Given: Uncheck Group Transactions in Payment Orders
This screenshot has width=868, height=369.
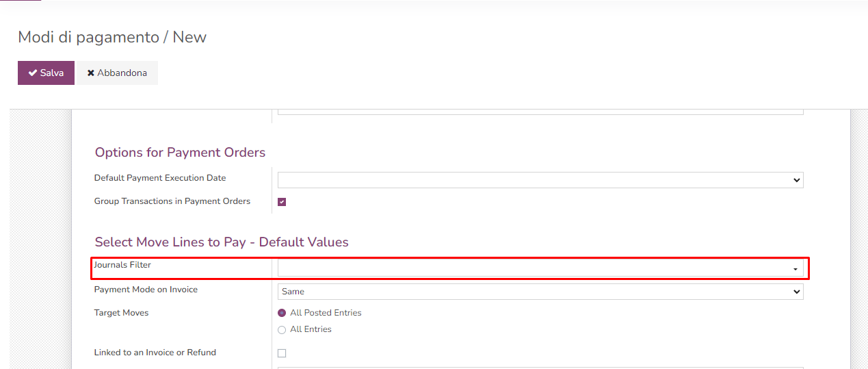Looking at the screenshot, I should coord(282,202).
